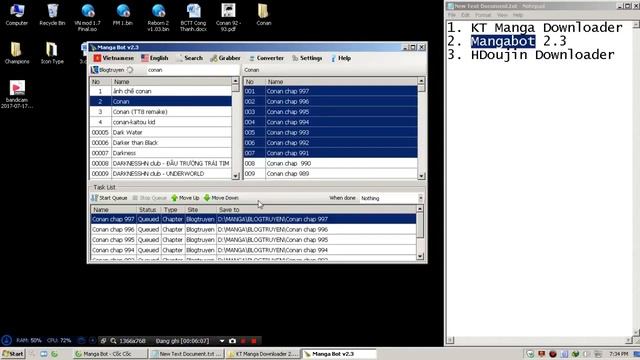Select 'DARKNESSHN club - UNDERWORLD' row
Viewport: 640px width, 360px height.
tap(160, 173)
